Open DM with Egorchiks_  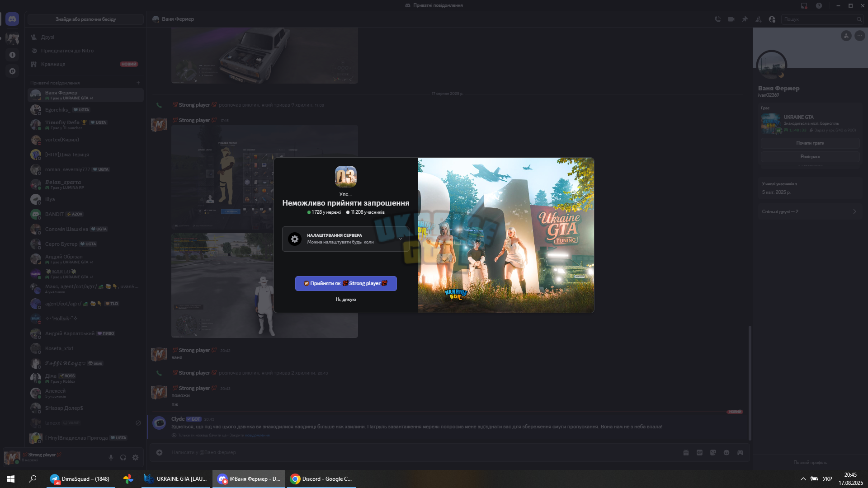pos(86,110)
